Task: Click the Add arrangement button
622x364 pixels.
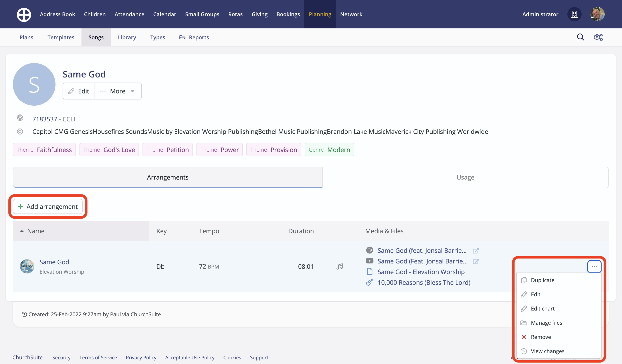Action: point(48,207)
